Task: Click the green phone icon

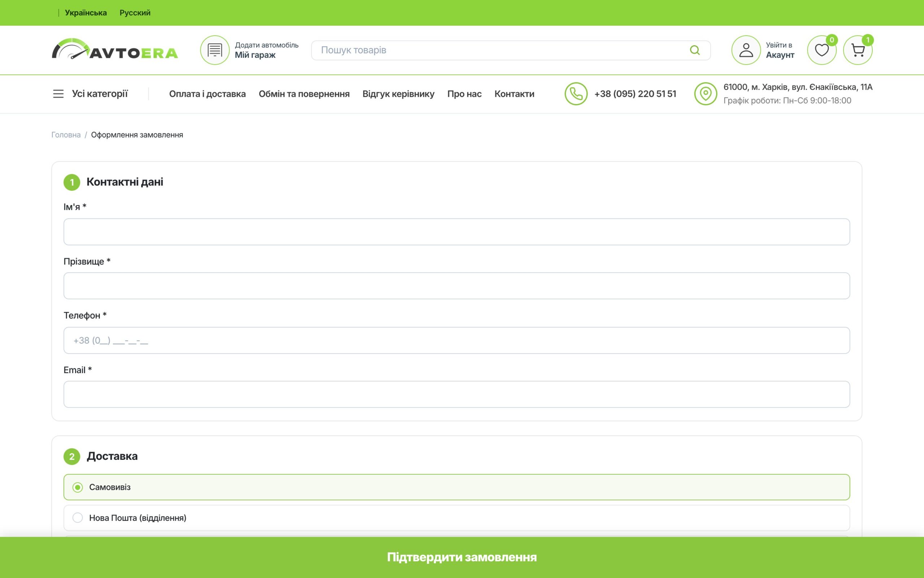Action: click(x=576, y=94)
